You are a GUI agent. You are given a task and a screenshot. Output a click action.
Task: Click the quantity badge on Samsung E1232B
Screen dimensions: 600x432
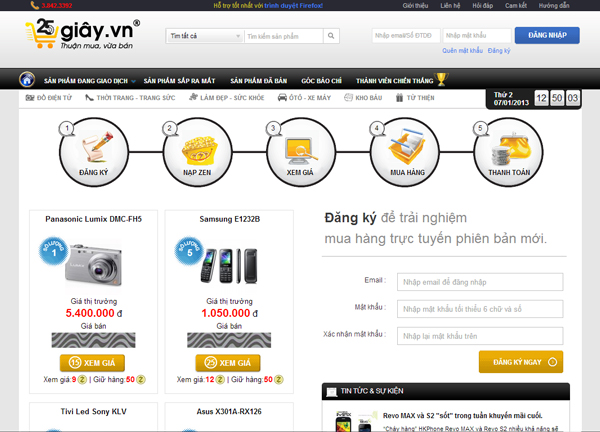tap(189, 251)
